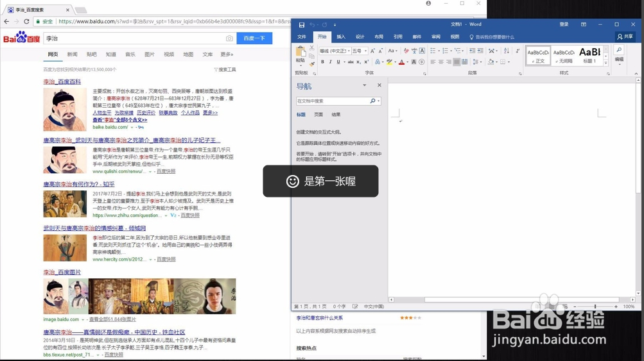
Task: Toggle distributed alignment in Word
Action: click(x=464, y=62)
